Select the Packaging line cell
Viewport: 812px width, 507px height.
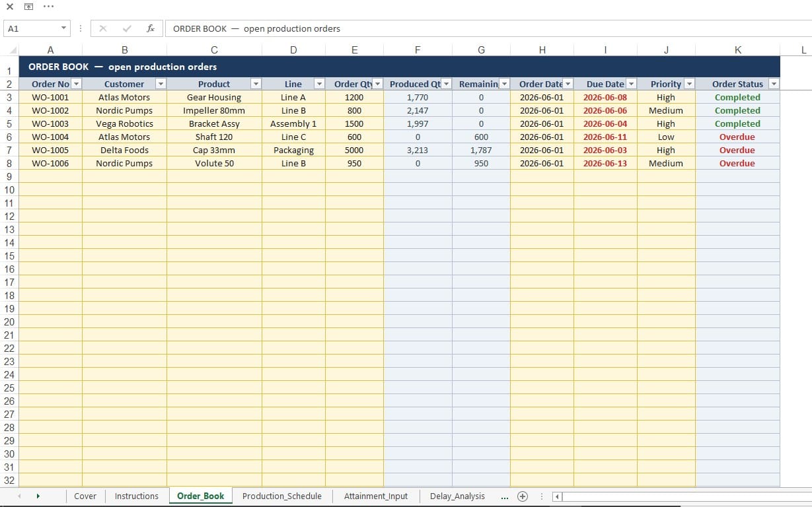coord(294,150)
